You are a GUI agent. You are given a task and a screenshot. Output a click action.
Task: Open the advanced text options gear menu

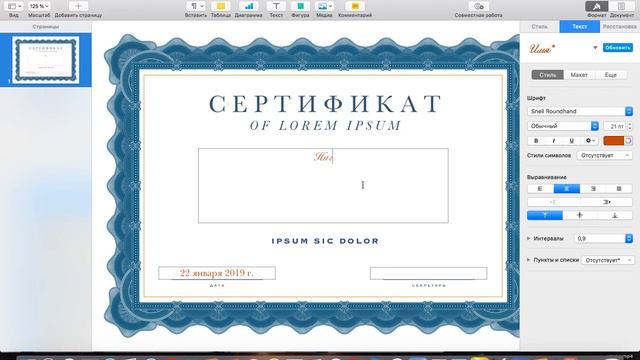click(x=590, y=141)
